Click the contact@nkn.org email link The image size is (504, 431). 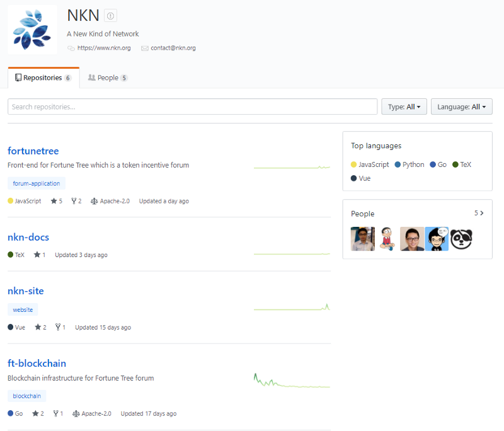click(x=173, y=48)
